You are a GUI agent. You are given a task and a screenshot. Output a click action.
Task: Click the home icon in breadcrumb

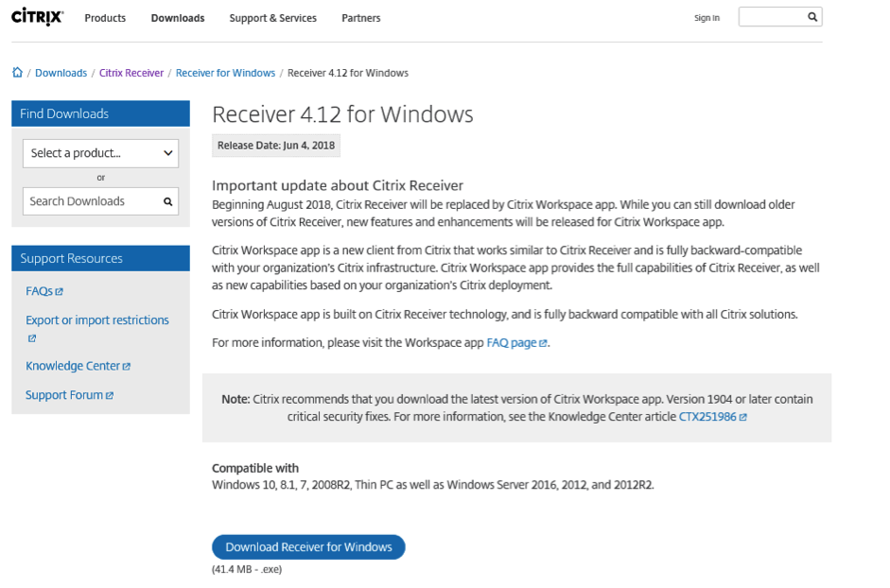[x=17, y=73]
